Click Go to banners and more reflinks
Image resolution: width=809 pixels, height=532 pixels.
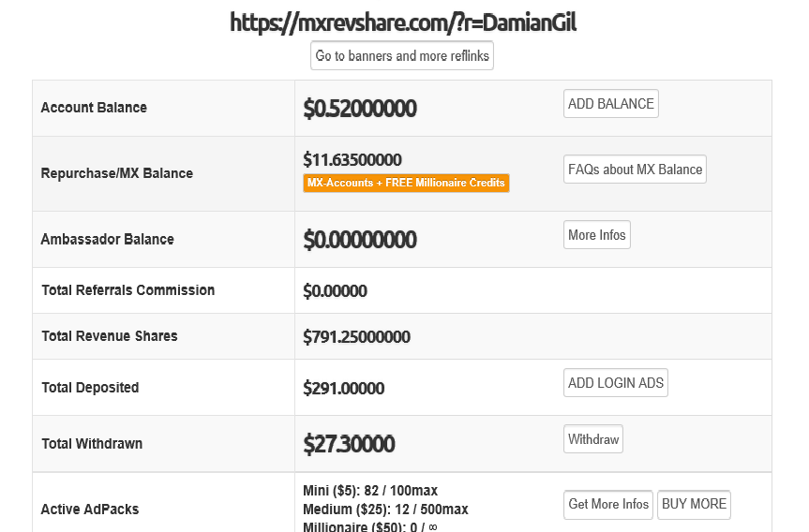point(402,56)
